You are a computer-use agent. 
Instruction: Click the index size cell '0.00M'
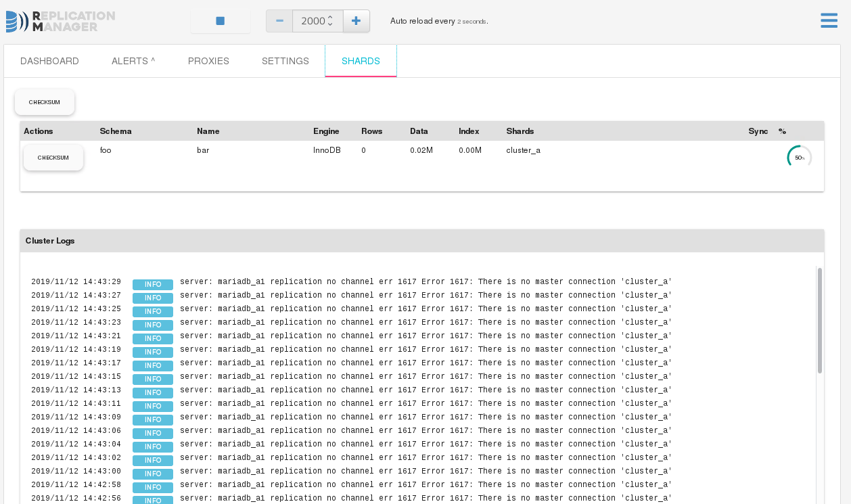[470, 150]
